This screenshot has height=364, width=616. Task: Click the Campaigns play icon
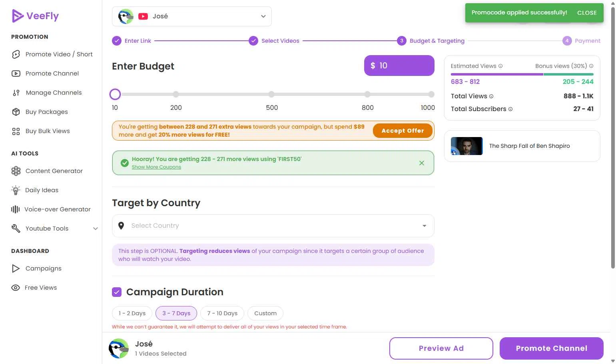click(16, 269)
